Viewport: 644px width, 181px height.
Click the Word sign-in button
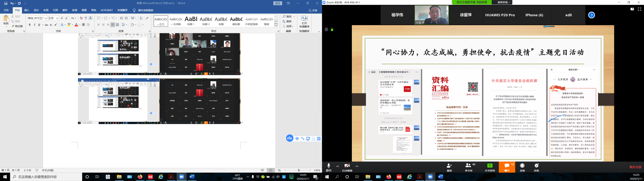coord(278,3)
